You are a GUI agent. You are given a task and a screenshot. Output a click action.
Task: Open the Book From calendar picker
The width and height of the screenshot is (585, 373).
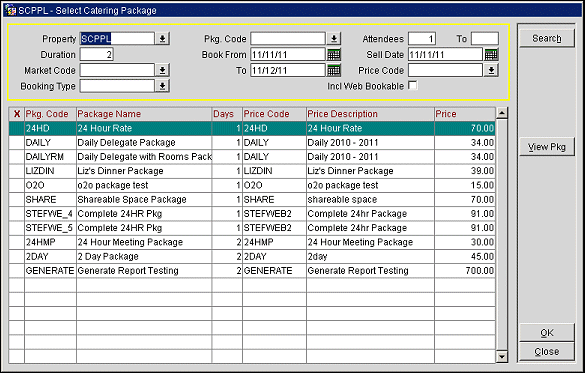334,55
